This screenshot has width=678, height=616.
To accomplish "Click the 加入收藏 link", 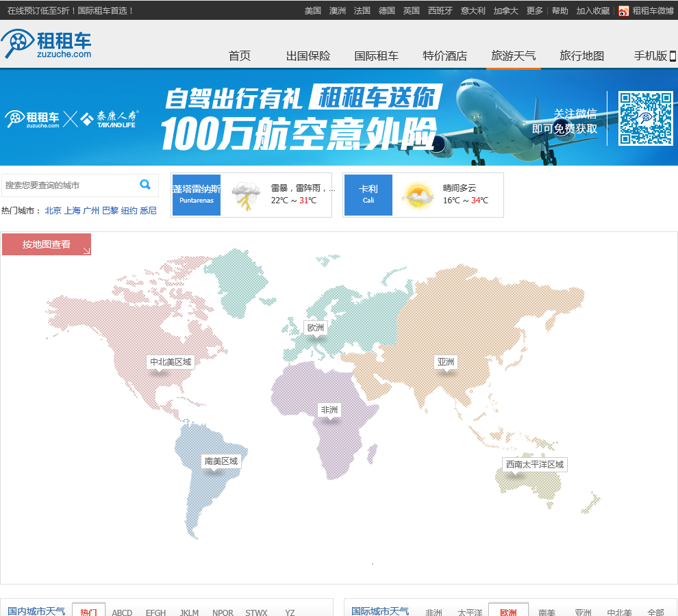I will click(592, 11).
